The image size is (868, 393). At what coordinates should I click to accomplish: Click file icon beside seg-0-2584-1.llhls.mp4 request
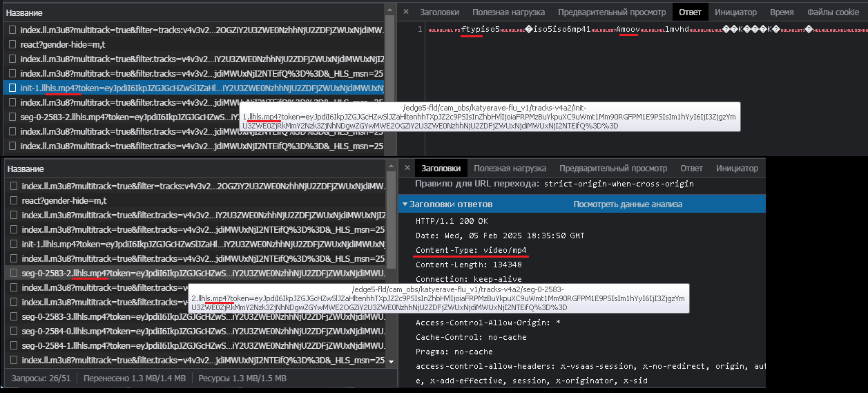click(x=14, y=345)
